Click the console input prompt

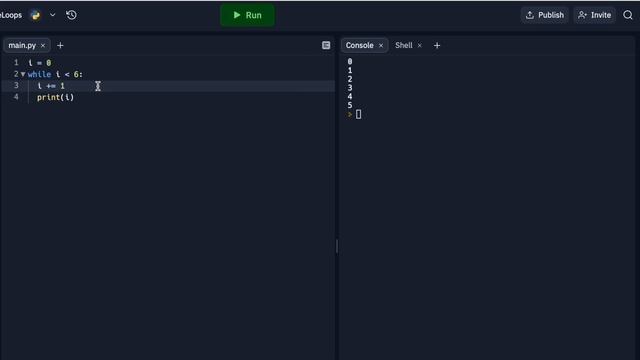point(358,114)
